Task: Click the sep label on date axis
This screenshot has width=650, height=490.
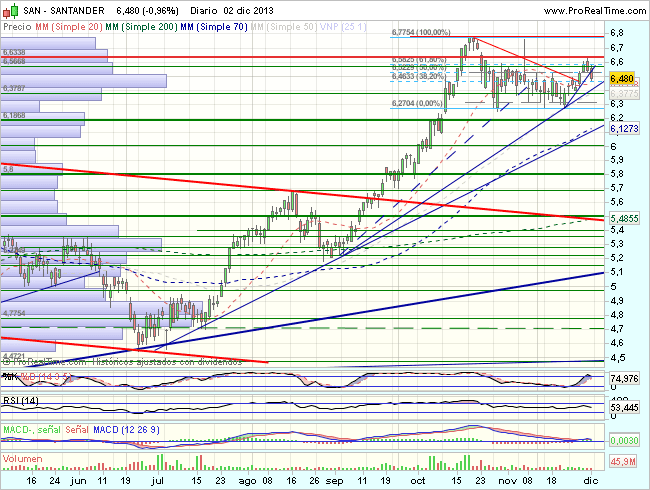Action: pyautogui.click(x=335, y=481)
